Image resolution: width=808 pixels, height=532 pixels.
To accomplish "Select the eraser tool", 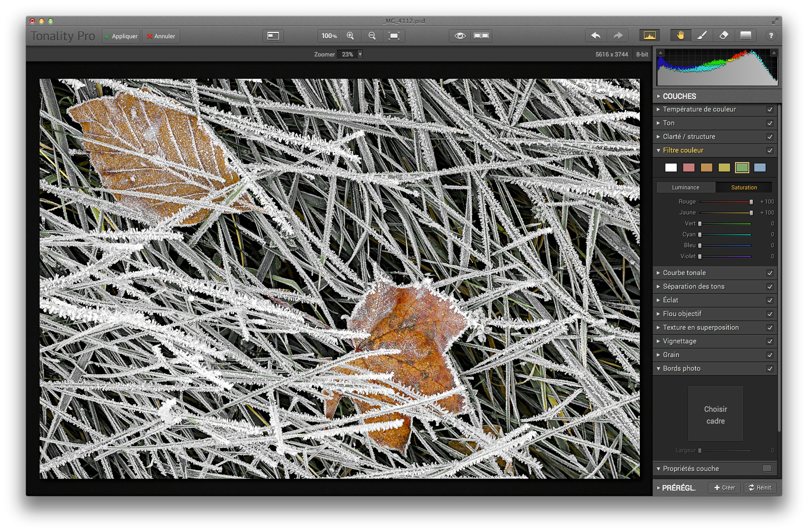I will [724, 36].
